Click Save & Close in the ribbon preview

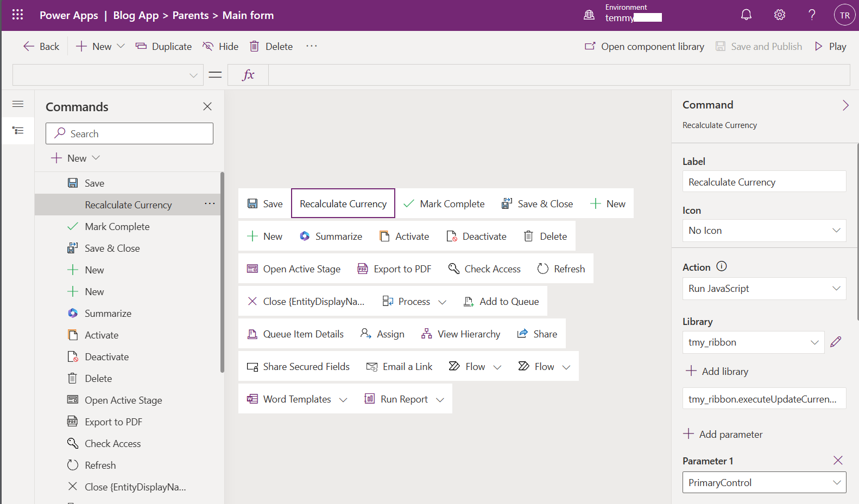pos(537,203)
